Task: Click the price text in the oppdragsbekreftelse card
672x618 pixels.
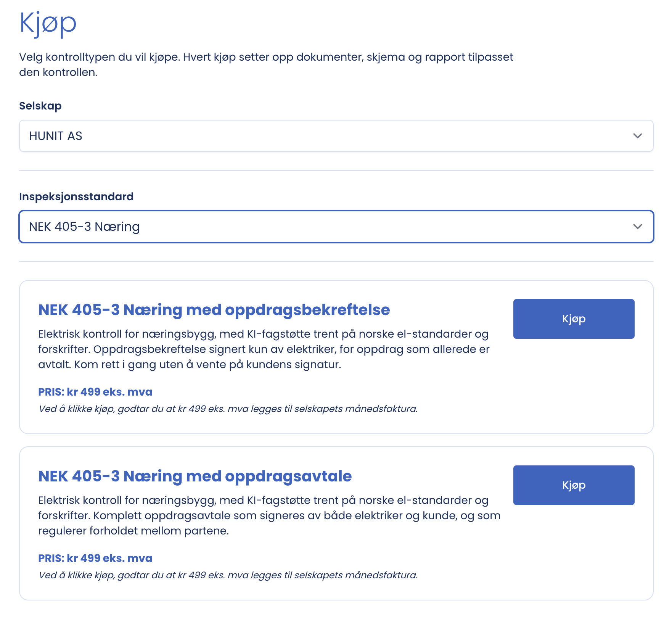Action: click(x=95, y=392)
